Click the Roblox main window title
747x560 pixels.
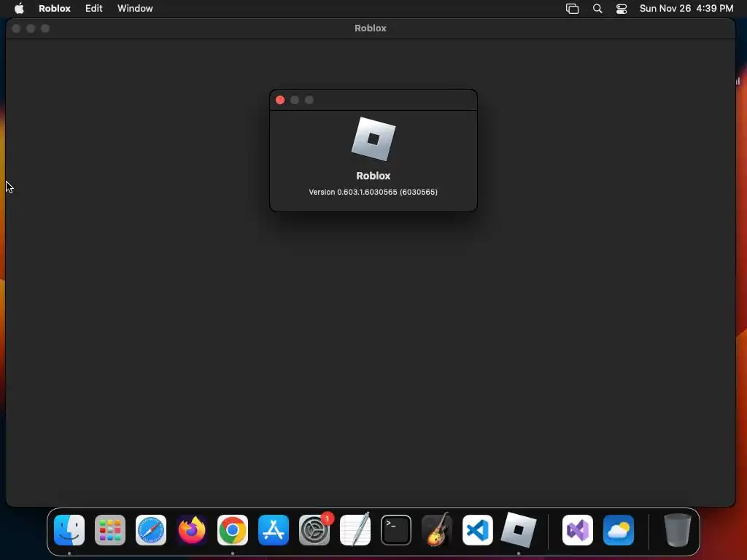point(370,28)
